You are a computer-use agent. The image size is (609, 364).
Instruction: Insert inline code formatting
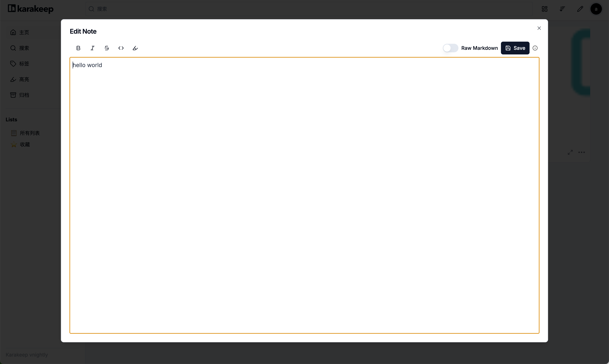tap(121, 48)
